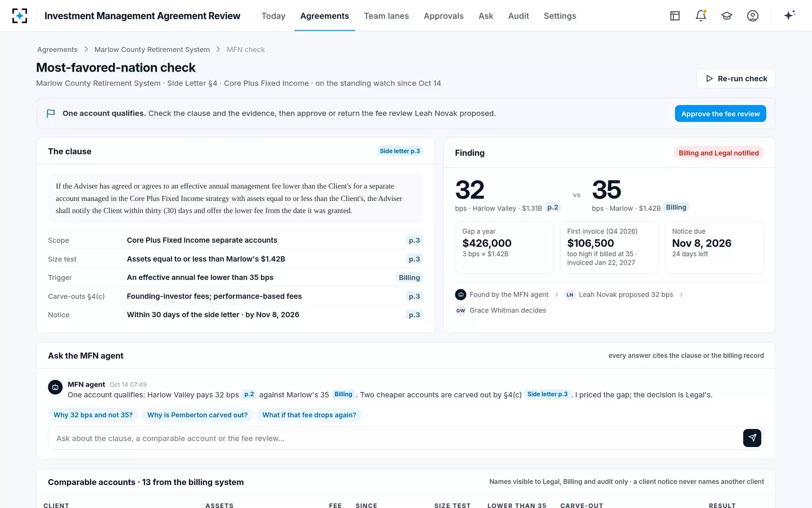
Task: Open the p.2 citation beside Harlow Valley $1.31B
Action: coord(553,208)
